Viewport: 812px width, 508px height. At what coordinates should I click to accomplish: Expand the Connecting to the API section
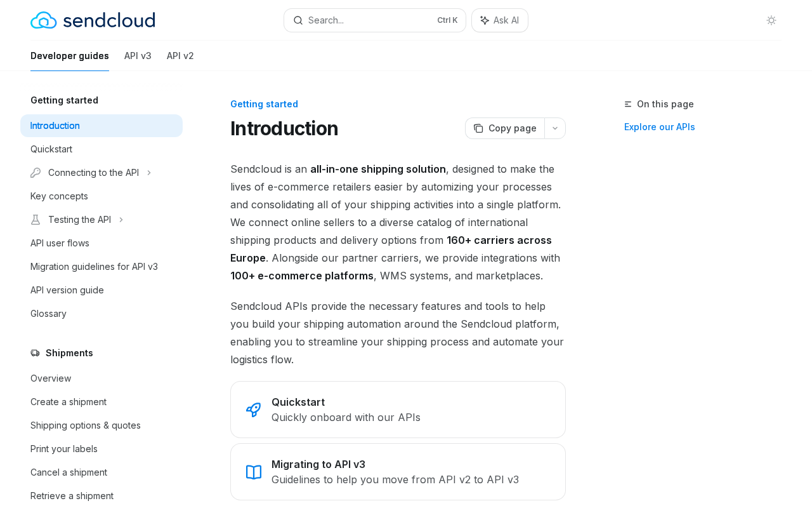(x=149, y=173)
